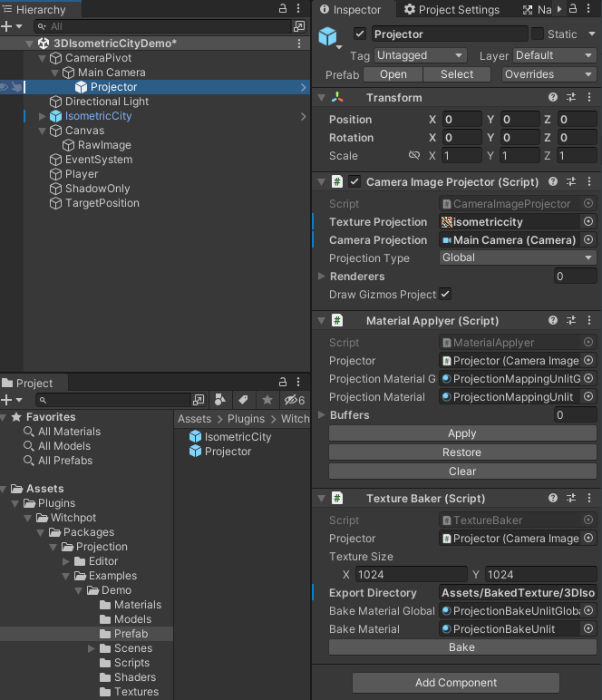
Task: Click the Project panel favorites star icon
Action: pos(267,400)
